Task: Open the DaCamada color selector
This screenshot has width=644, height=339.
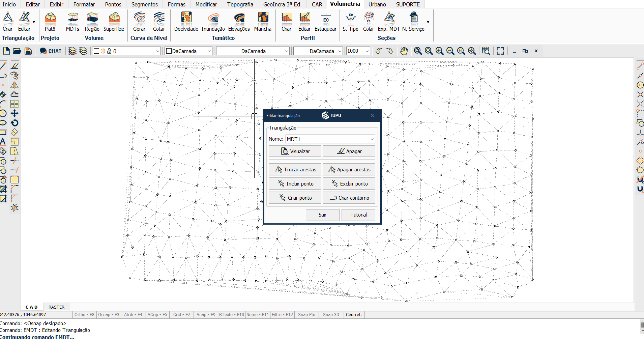Action: point(188,51)
